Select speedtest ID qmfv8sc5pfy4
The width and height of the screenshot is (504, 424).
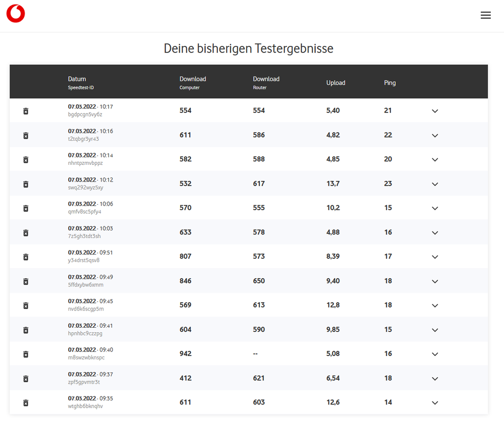click(85, 212)
